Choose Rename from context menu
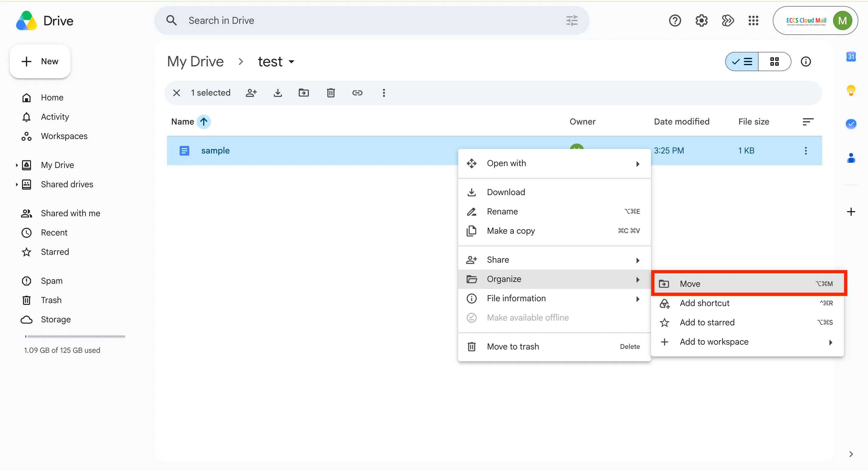868x471 pixels. pos(554,211)
